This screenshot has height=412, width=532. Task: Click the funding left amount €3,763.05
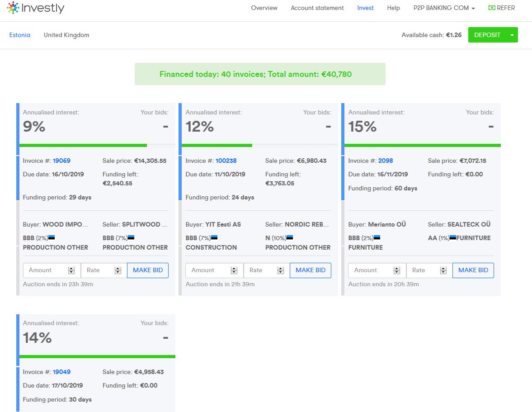click(x=280, y=183)
